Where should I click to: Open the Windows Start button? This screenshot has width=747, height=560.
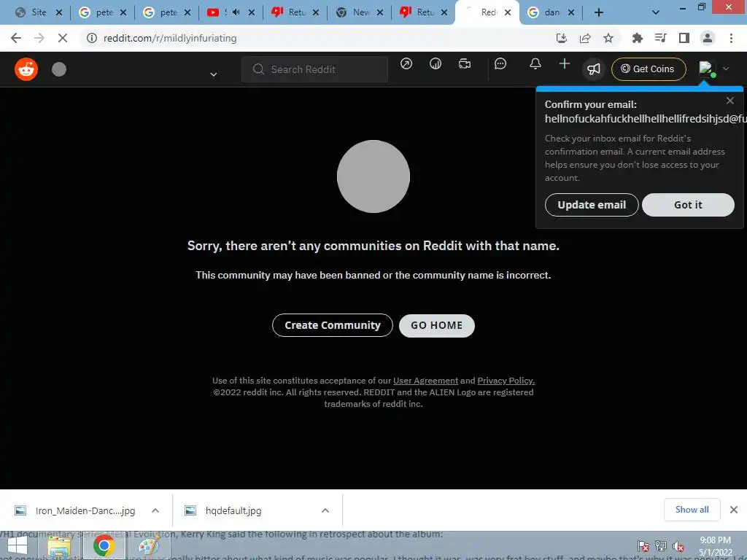tap(18, 545)
